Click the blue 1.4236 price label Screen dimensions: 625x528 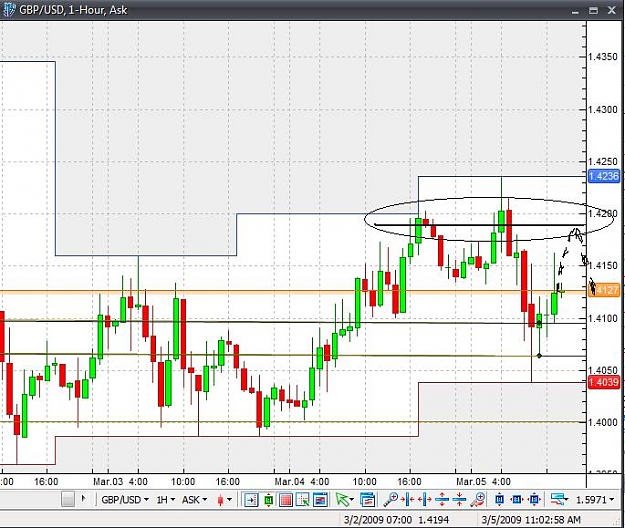[x=604, y=176]
